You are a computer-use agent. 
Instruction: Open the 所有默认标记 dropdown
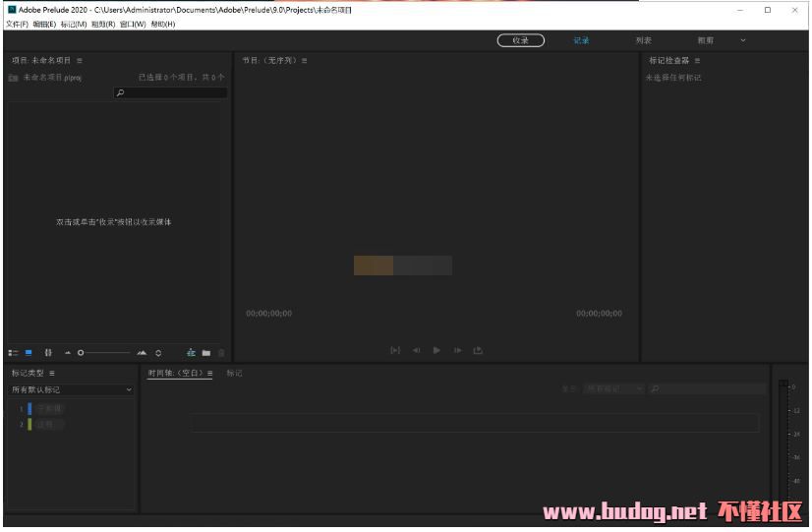[71, 389]
